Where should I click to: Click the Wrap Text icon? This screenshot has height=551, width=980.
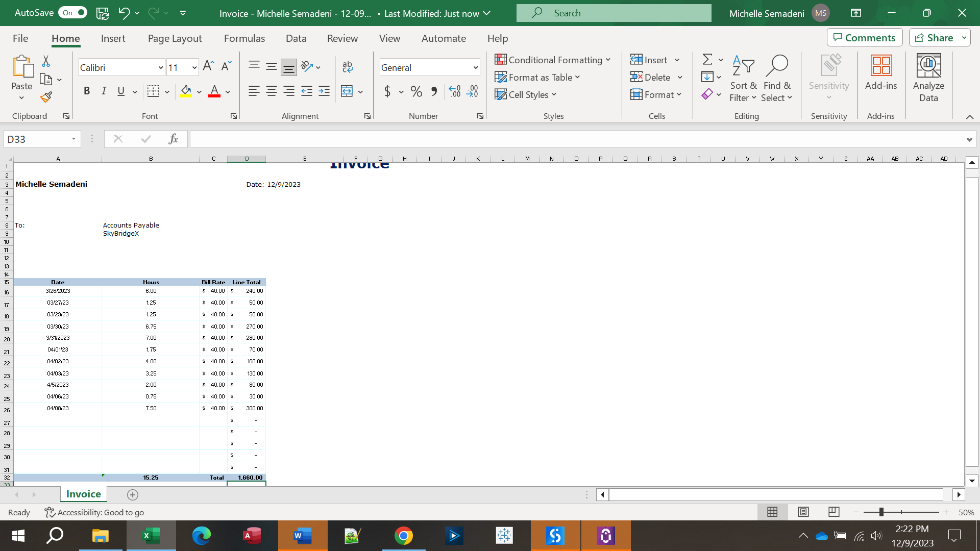pos(348,66)
